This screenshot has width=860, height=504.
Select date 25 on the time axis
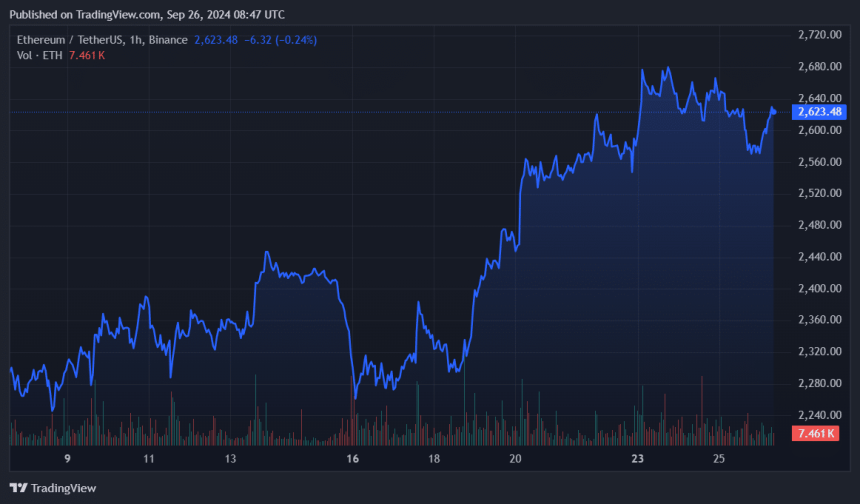[x=718, y=458]
